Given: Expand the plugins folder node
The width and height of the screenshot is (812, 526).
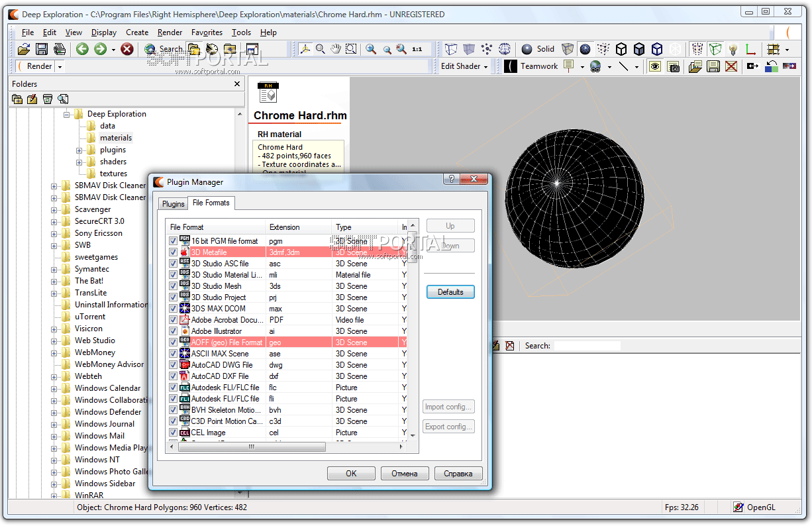Looking at the screenshot, I should point(79,150).
